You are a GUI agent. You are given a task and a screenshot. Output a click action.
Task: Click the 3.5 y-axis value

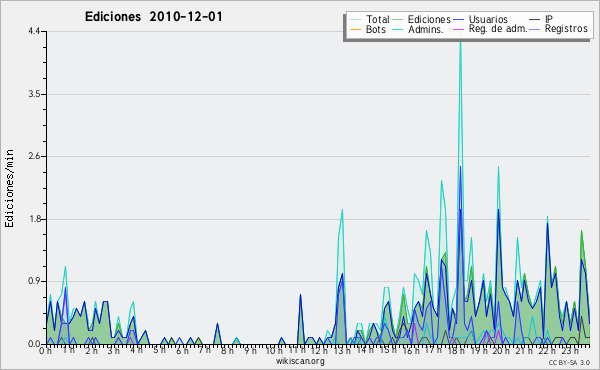point(34,94)
